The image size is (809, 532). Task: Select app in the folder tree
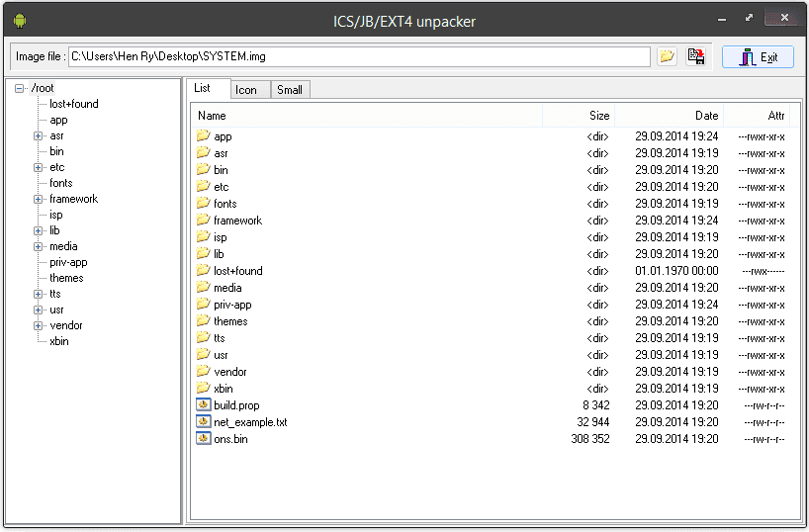58,120
